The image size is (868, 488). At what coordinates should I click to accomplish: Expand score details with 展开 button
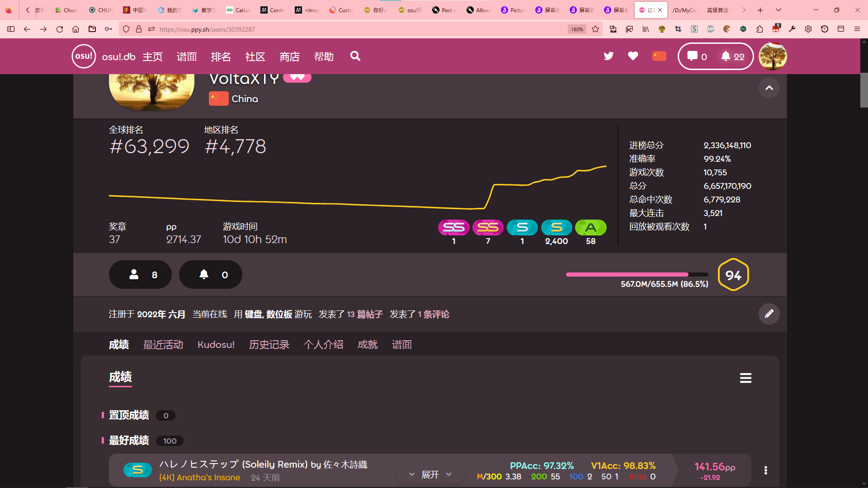pos(430,474)
